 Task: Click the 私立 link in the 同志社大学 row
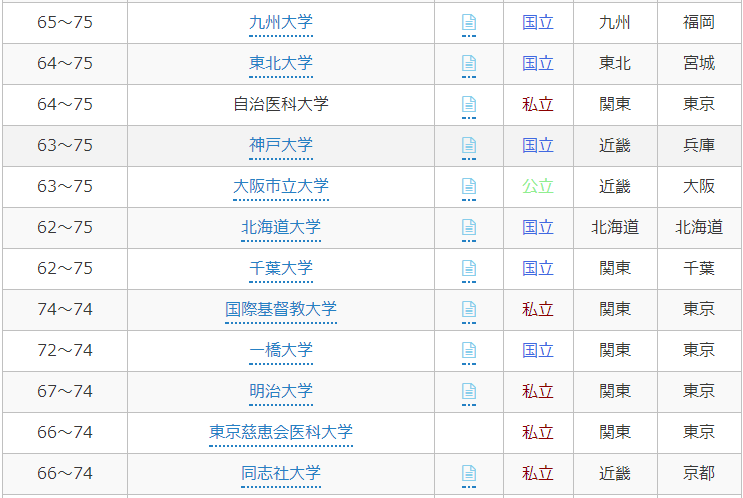point(537,473)
